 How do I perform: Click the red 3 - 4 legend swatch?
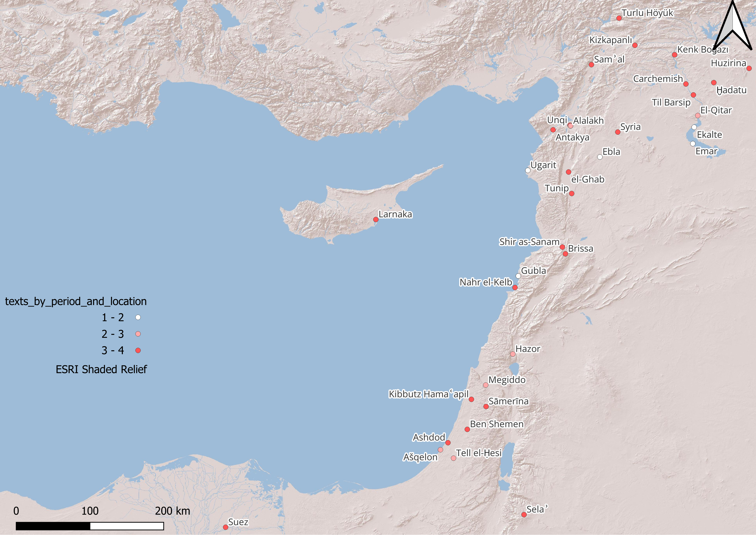138,350
